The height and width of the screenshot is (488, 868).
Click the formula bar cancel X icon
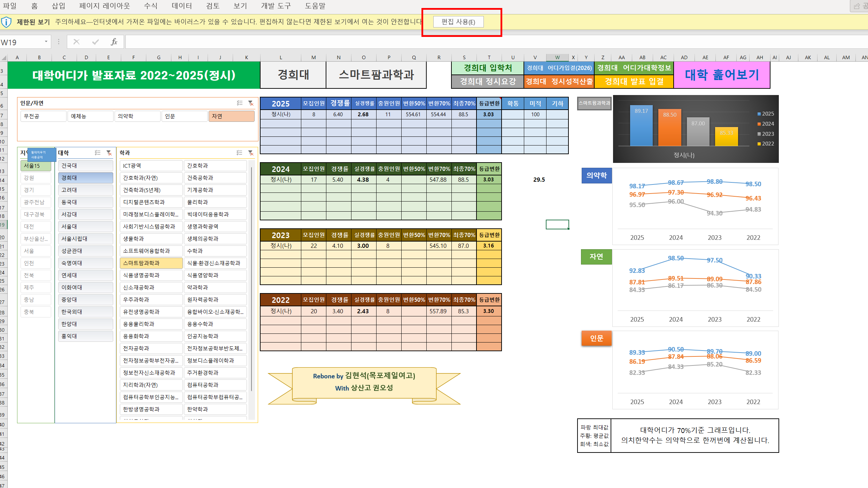click(x=76, y=42)
